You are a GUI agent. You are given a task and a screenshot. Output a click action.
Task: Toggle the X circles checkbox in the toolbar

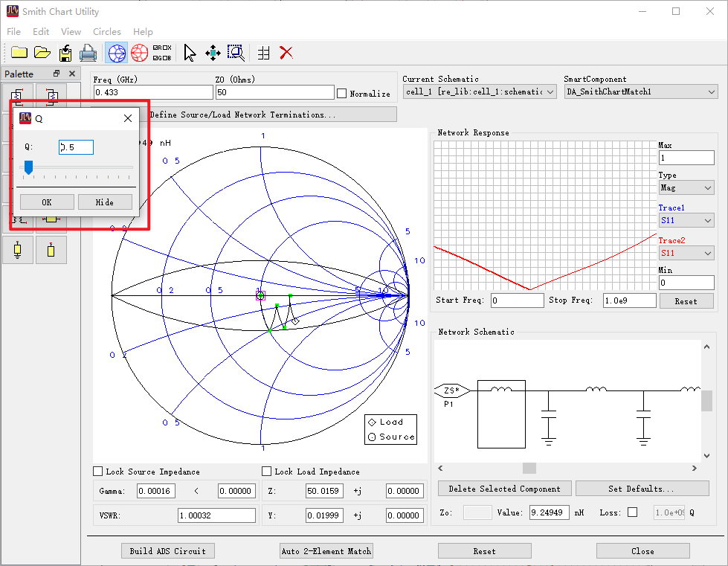(x=166, y=48)
